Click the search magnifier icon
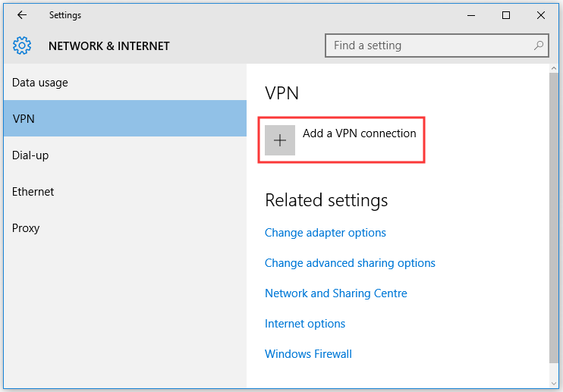The width and height of the screenshot is (563, 392). click(538, 45)
